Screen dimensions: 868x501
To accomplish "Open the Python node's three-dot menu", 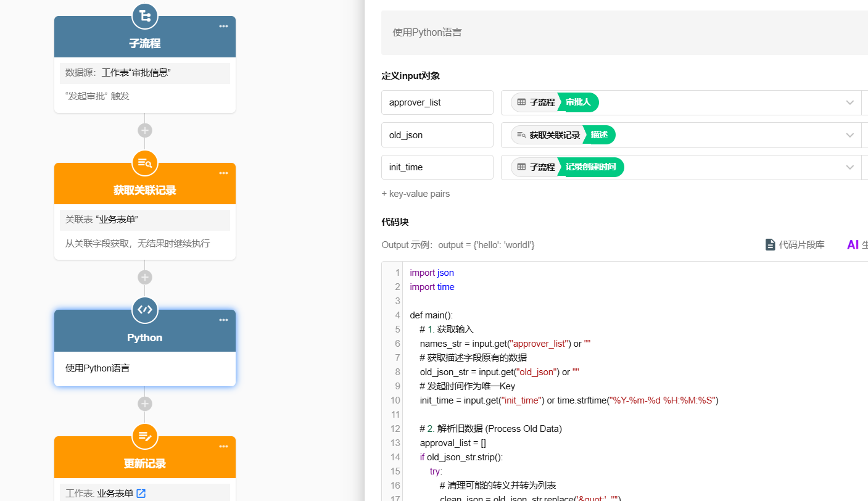I will click(x=223, y=320).
